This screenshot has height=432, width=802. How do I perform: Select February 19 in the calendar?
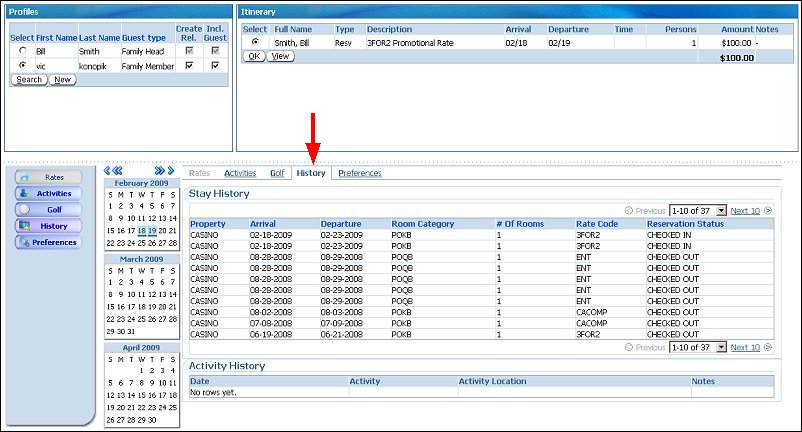click(152, 230)
